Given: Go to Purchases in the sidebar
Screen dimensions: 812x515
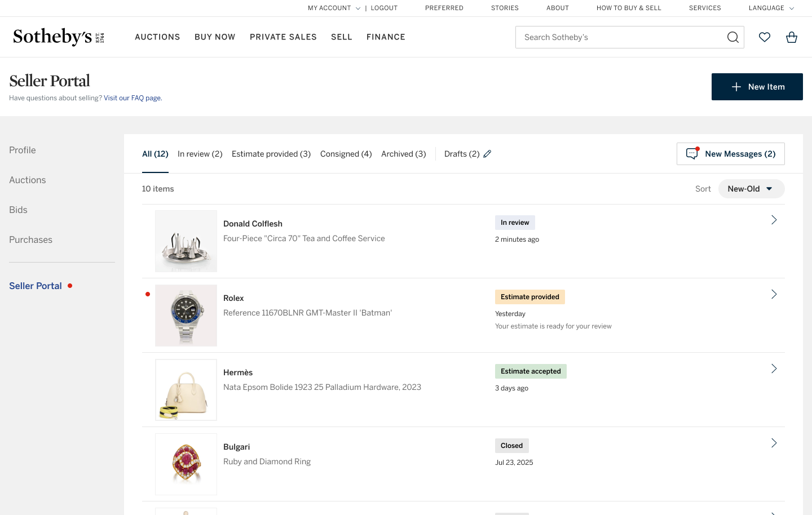Looking at the screenshot, I should coord(30,239).
